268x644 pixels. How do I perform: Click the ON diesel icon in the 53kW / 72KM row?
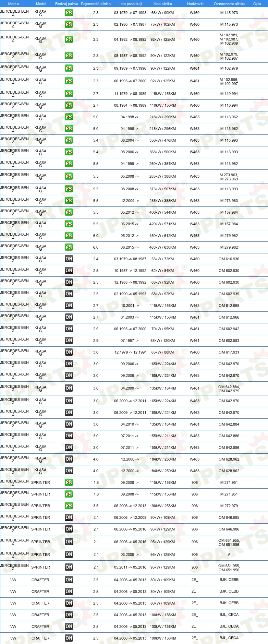tap(69, 259)
